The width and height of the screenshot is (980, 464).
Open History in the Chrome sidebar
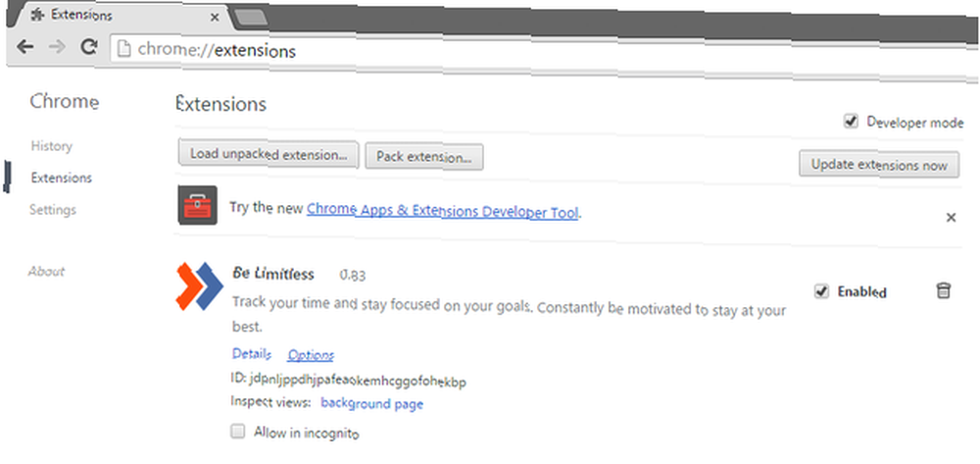(51, 146)
